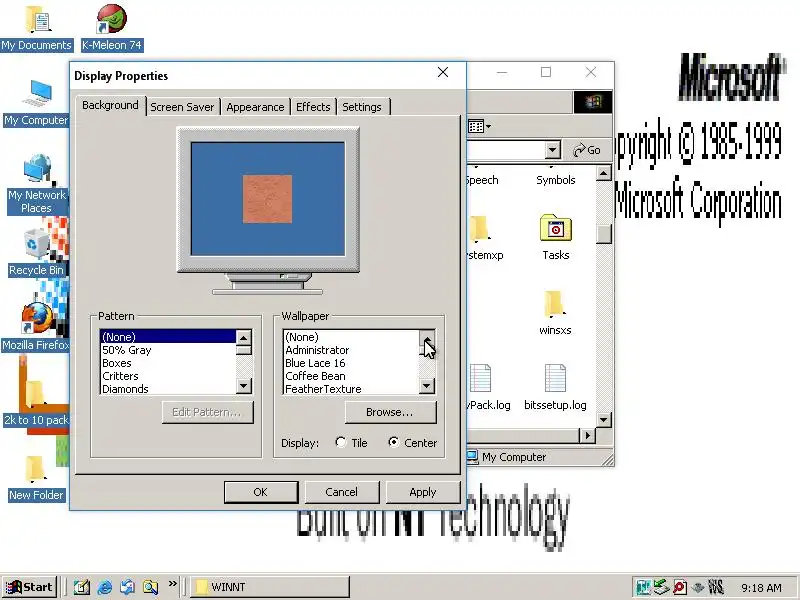Launch Internet Explorer from quick launch
This screenshot has height=600, width=800.
105,587
